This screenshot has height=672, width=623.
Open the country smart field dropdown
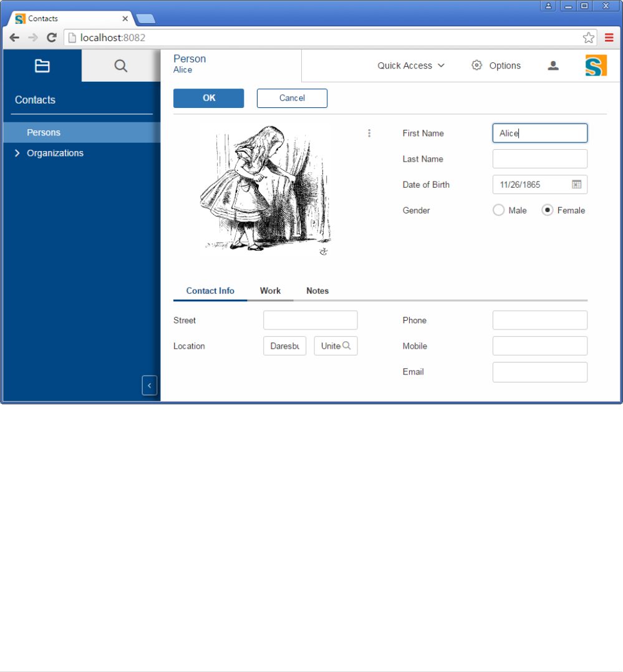point(336,346)
